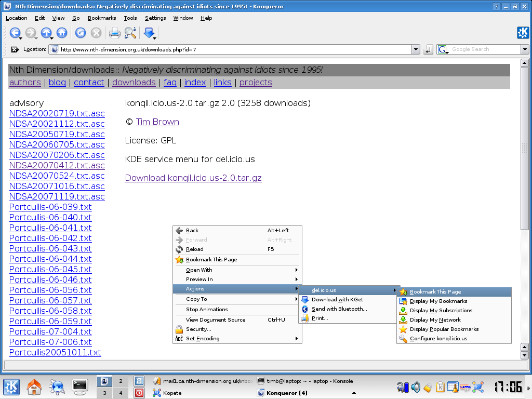The image size is (532, 399).
Task: Launch Konqueror web browser from taskbar
Action: (x=57, y=387)
